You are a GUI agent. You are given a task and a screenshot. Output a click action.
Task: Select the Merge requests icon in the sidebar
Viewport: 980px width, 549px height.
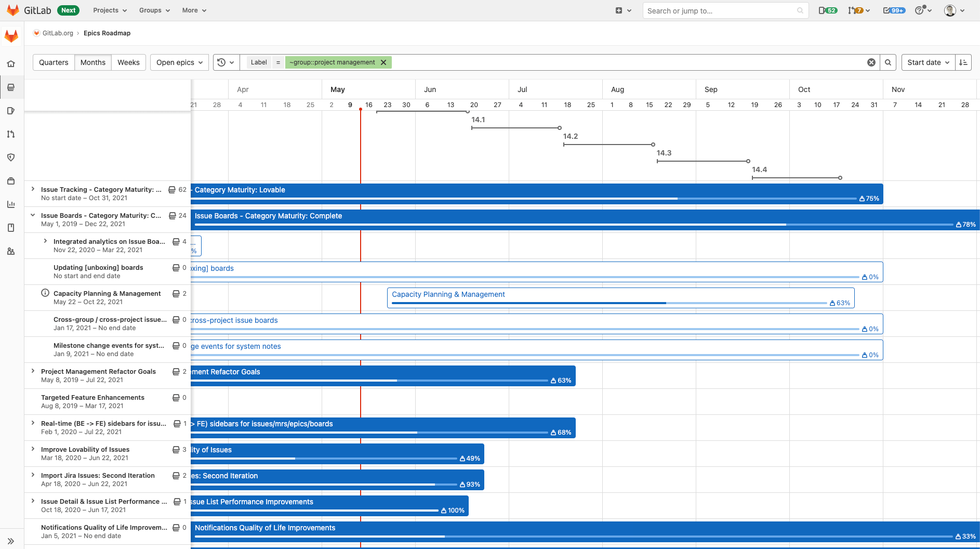[x=11, y=134]
